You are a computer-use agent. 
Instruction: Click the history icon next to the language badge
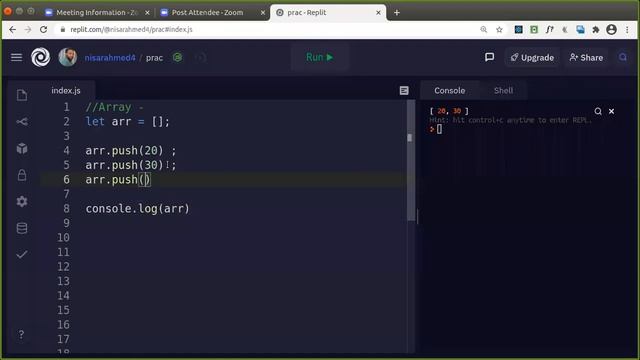click(200, 58)
